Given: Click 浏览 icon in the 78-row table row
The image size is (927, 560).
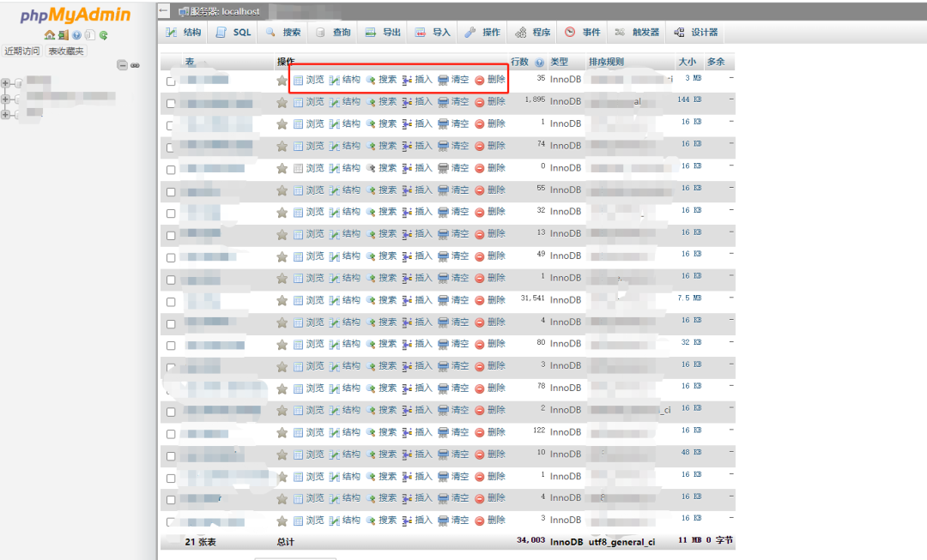Looking at the screenshot, I should point(298,389).
